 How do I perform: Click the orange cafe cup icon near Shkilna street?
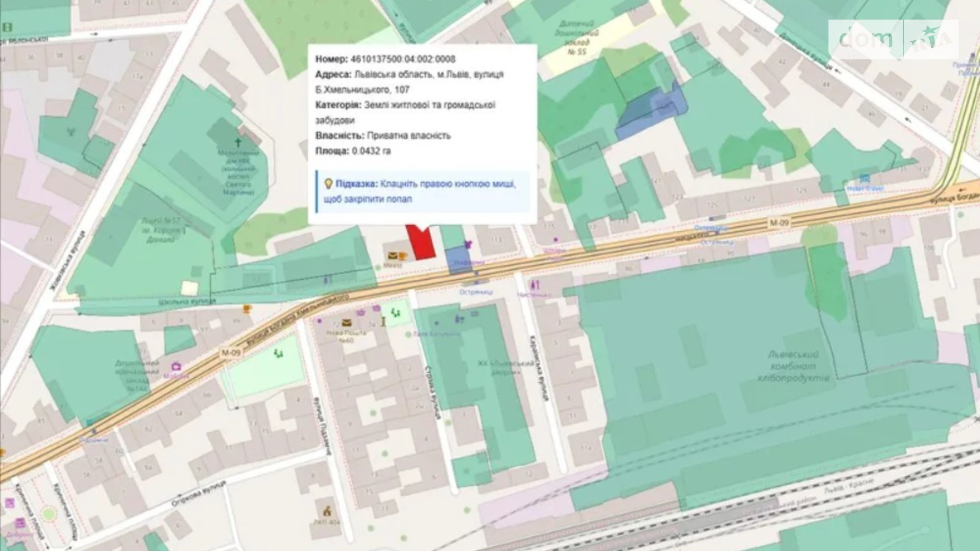coord(247,308)
